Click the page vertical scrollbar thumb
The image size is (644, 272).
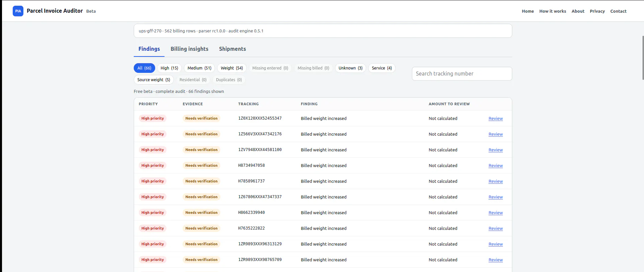pos(643,57)
